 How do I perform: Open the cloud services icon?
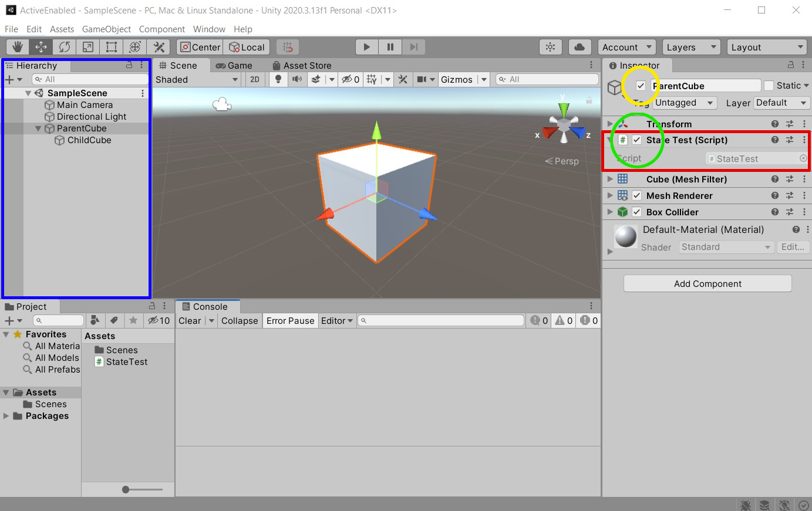click(x=579, y=47)
